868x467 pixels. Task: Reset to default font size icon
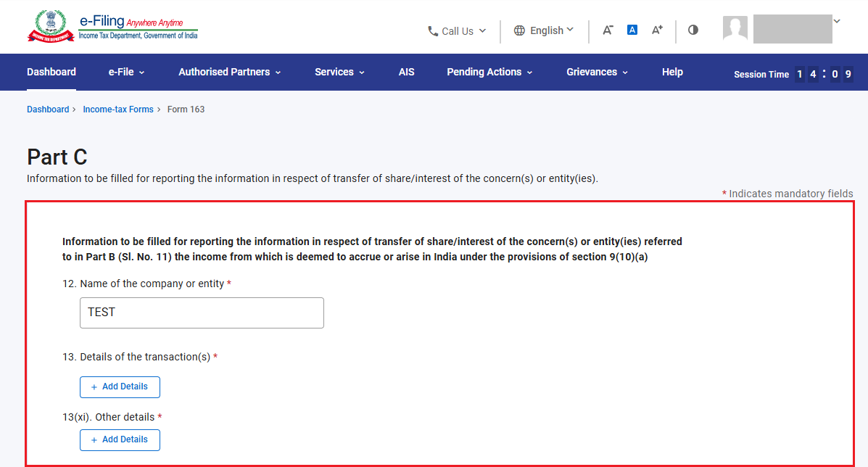[x=632, y=30]
